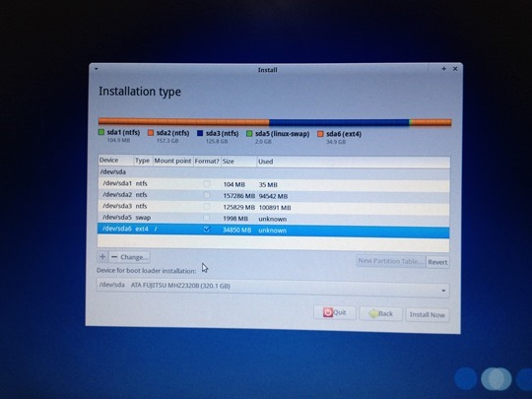This screenshot has height=399, width=532.
Task: Uncheck format checkbox for /dev/sda6
Action: point(207,229)
